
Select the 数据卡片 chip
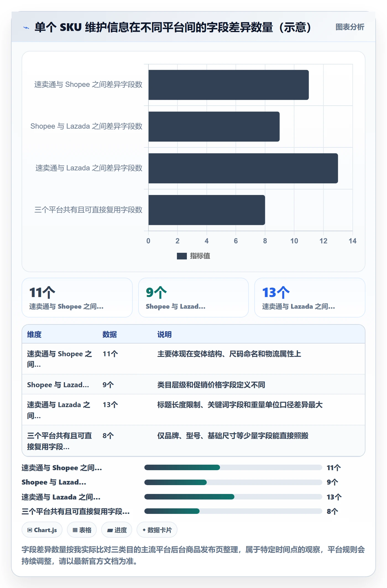click(157, 530)
